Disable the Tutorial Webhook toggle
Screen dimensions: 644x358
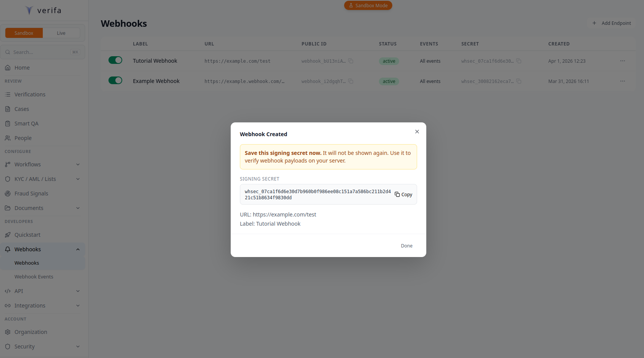point(115,60)
